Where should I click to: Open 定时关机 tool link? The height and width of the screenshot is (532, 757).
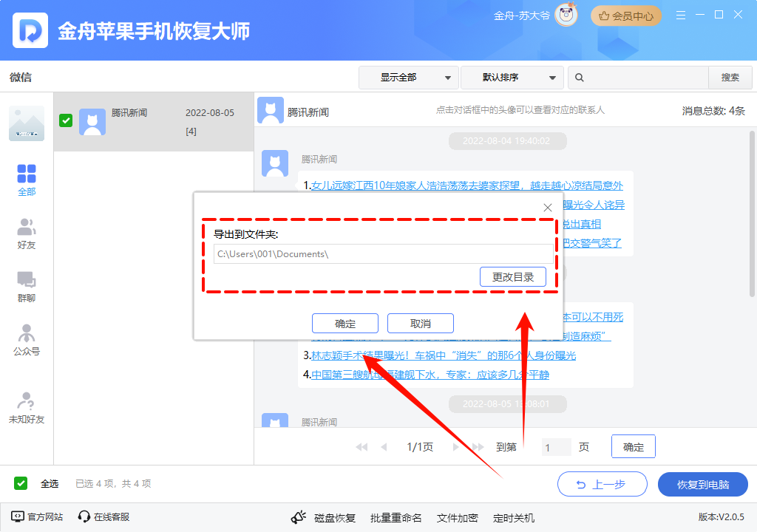click(x=514, y=518)
